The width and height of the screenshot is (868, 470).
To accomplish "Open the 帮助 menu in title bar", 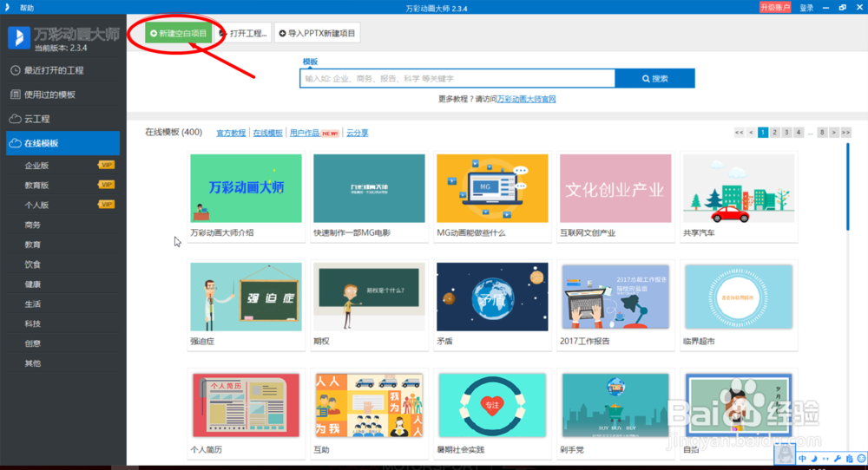I will (x=27, y=8).
